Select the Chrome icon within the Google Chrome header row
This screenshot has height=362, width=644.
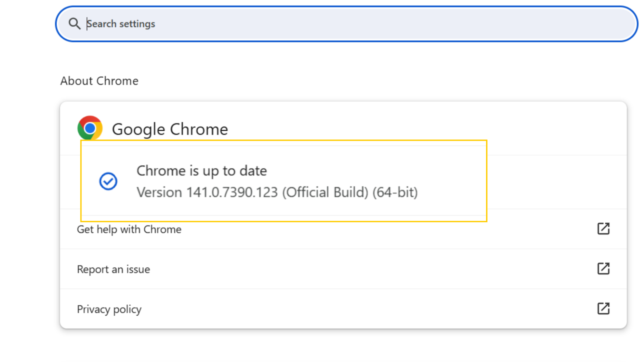click(90, 129)
